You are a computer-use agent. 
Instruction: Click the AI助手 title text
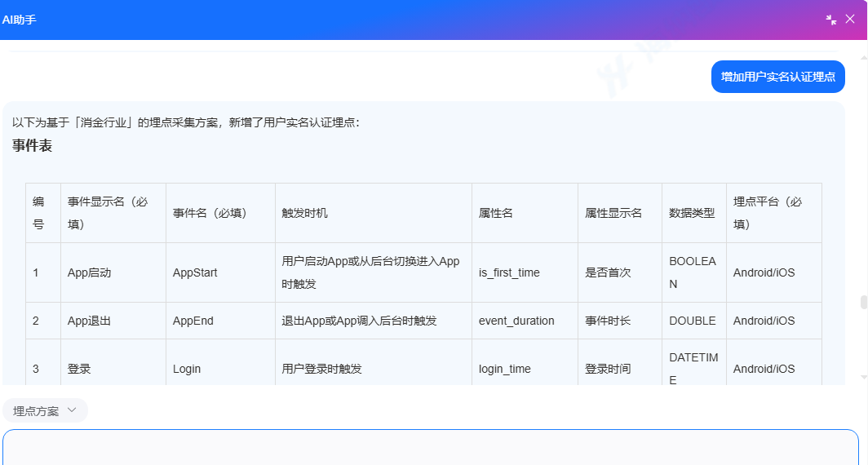pyautogui.click(x=20, y=20)
